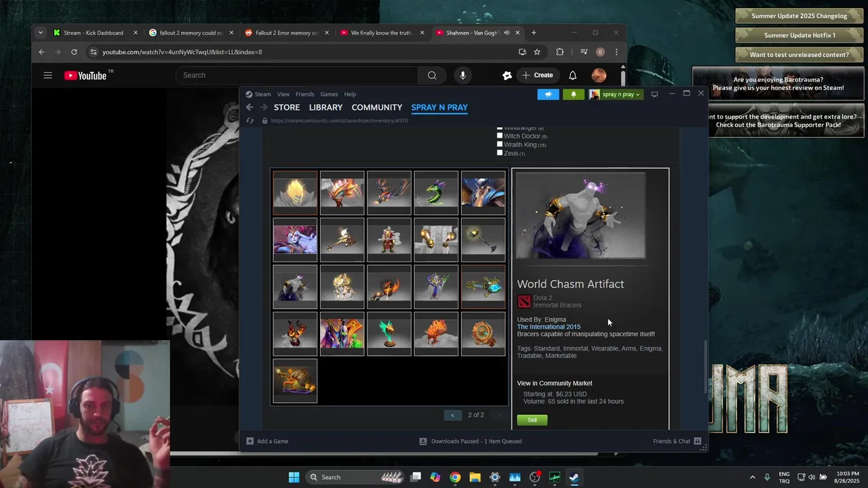Open File Explorer from taskbar
Viewport: 868px width, 488px height.
pos(475,477)
